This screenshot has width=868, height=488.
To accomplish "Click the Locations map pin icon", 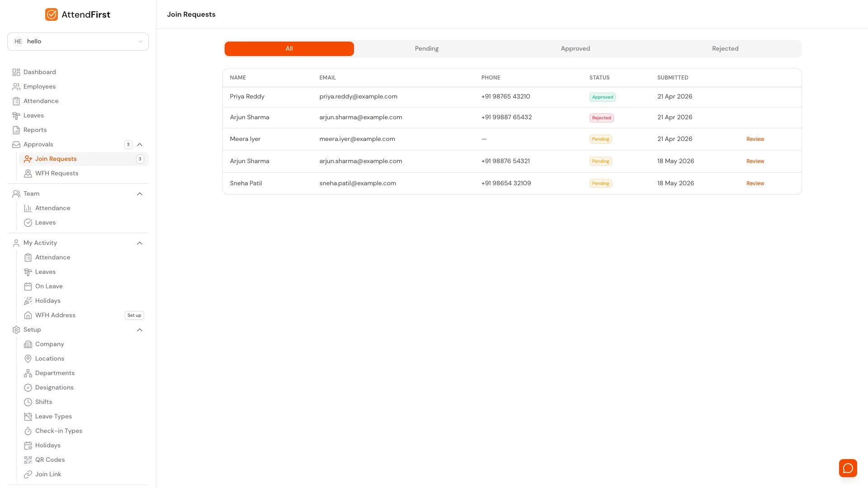I will pyautogui.click(x=28, y=359).
